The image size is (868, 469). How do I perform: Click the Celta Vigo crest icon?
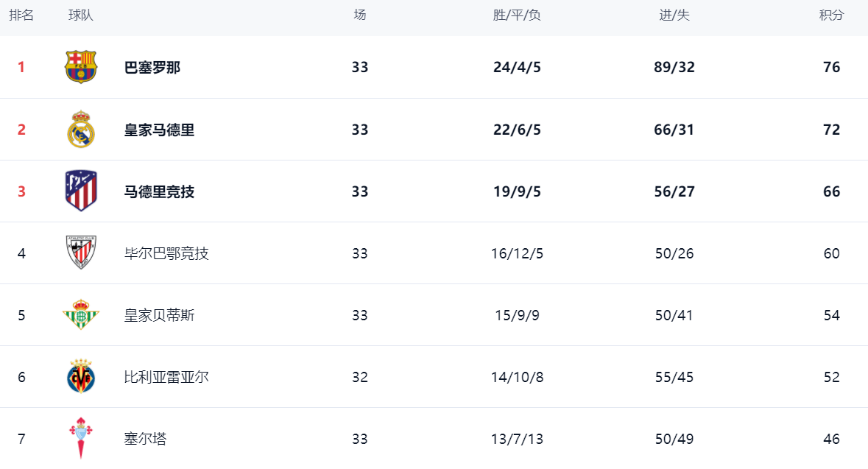click(x=81, y=439)
